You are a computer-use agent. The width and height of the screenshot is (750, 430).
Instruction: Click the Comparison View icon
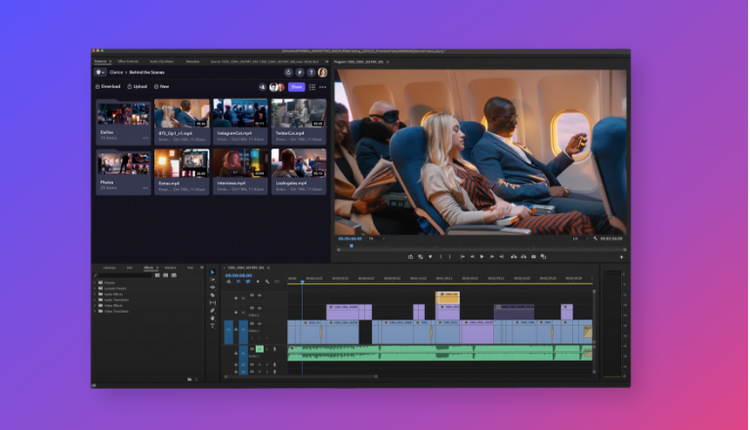tap(543, 257)
